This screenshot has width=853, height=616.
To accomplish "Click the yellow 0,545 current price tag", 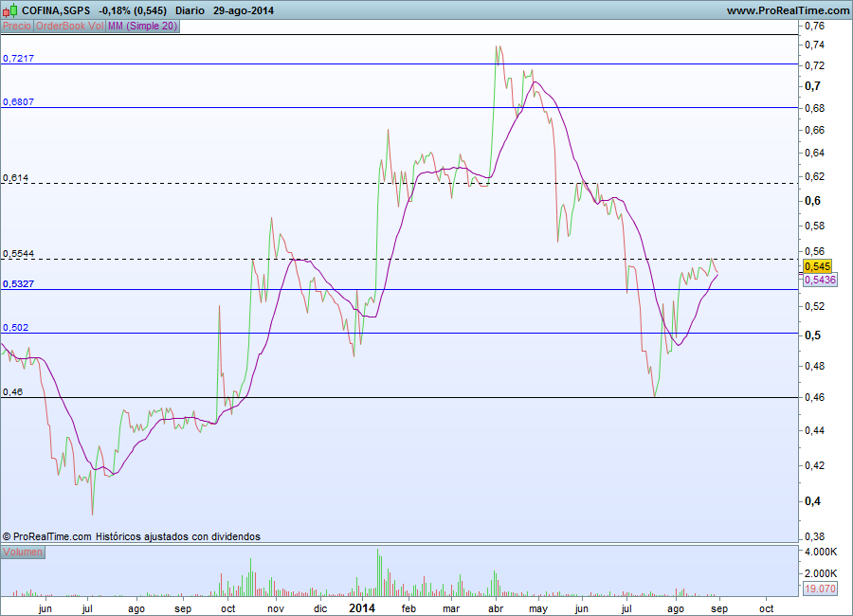I will pos(817,266).
